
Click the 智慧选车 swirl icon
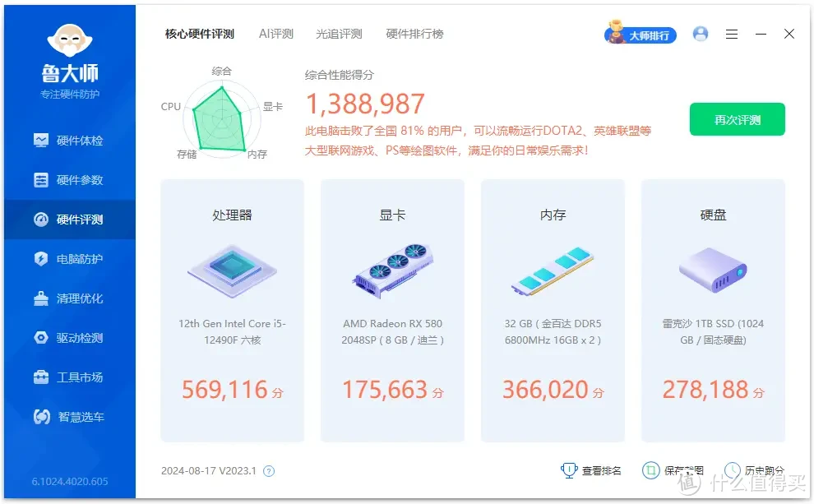tap(42, 417)
